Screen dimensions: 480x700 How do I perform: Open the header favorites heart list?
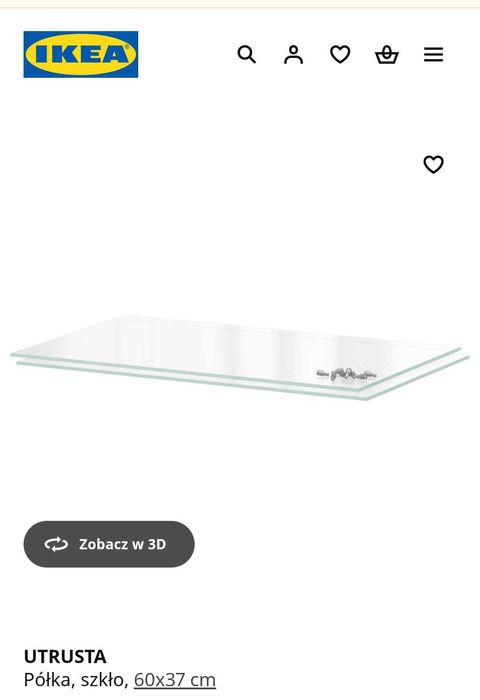[340, 54]
